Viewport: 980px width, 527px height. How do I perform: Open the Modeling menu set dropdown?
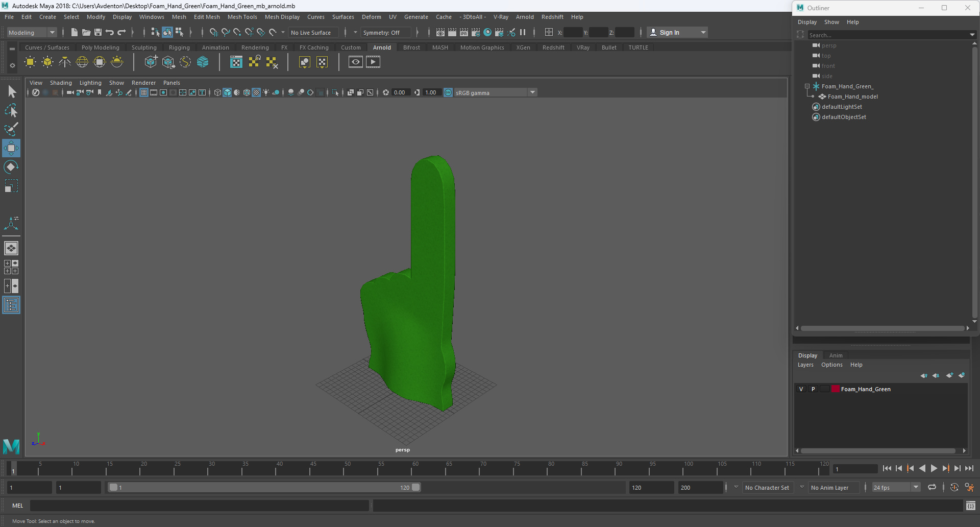32,33
